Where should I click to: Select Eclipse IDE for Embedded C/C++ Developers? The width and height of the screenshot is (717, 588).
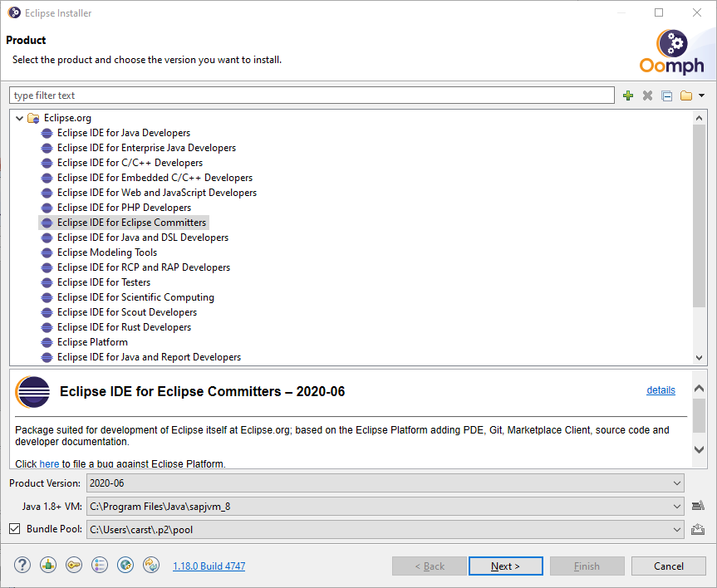tap(155, 178)
